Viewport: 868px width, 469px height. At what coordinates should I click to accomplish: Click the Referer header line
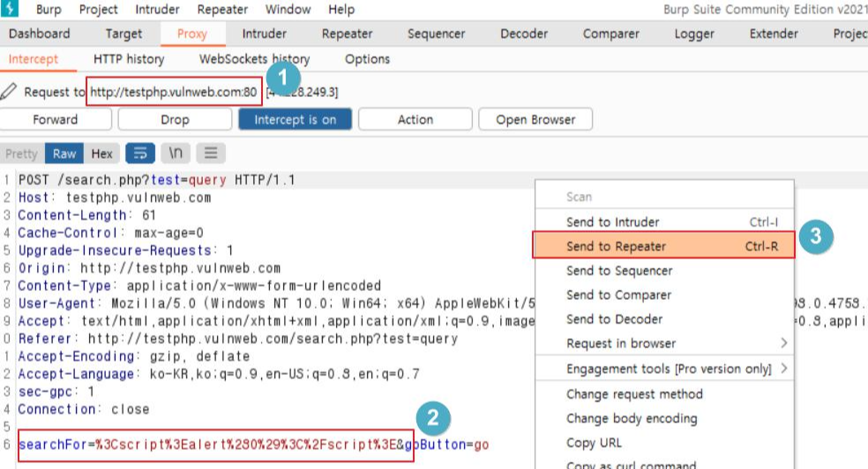coord(238,339)
